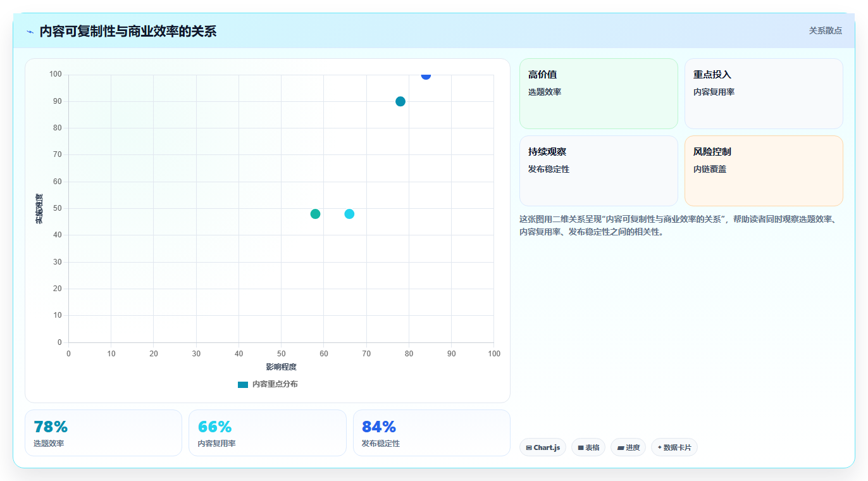
Task: Open the 高价值 选题效率 card
Action: 598,94
